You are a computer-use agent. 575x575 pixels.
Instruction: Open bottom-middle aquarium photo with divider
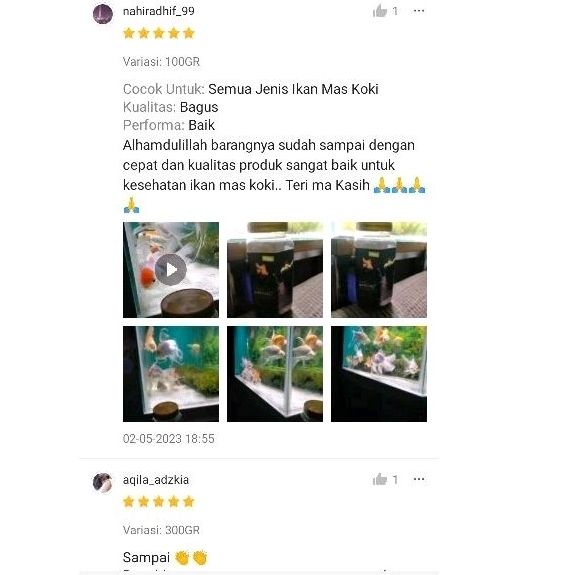275,374
